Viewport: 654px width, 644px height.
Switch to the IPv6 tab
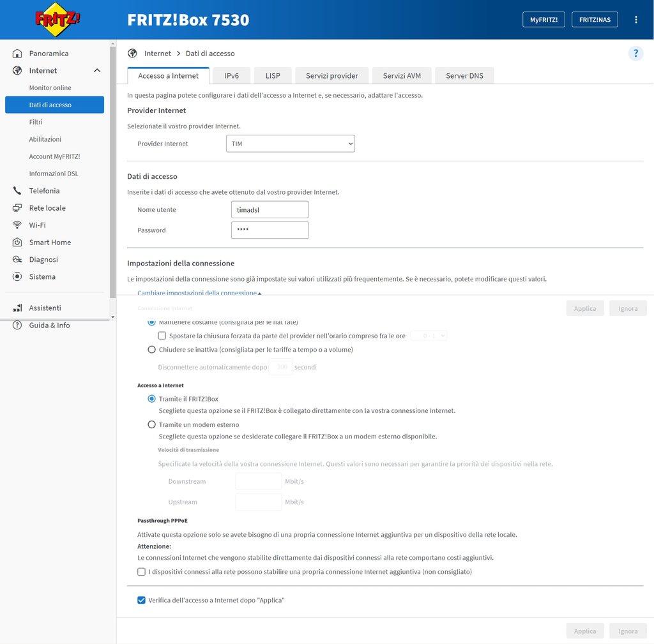pyautogui.click(x=231, y=76)
